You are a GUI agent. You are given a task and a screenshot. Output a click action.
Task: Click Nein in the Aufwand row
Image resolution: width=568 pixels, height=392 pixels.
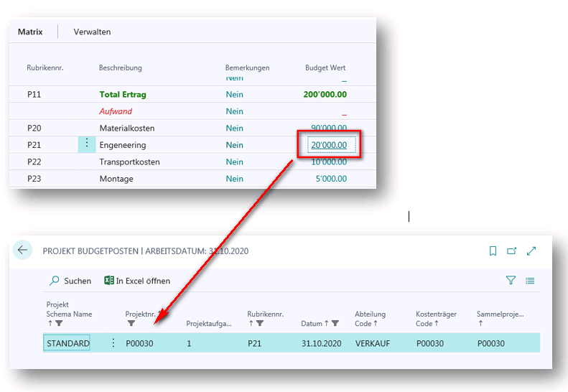pyautogui.click(x=234, y=111)
